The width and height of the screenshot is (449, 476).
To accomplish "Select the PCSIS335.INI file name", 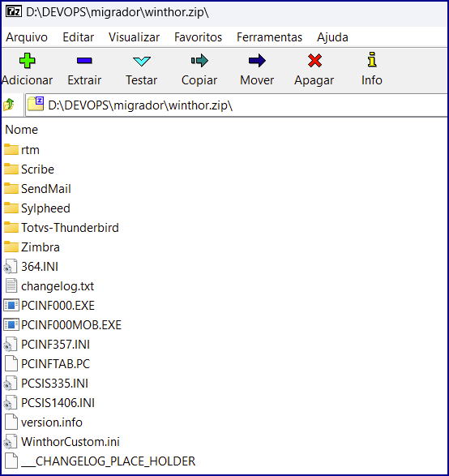I will [x=54, y=383].
